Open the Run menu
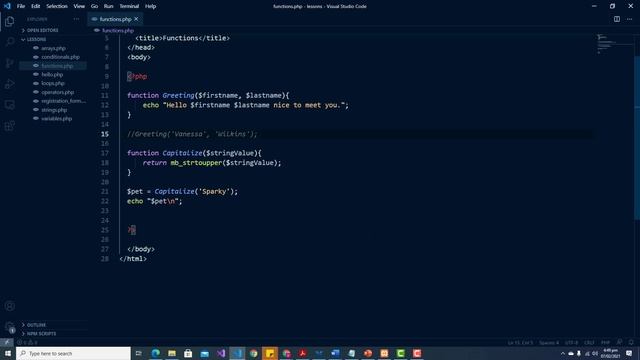The image size is (640, 360). click(x=109, y=6)
